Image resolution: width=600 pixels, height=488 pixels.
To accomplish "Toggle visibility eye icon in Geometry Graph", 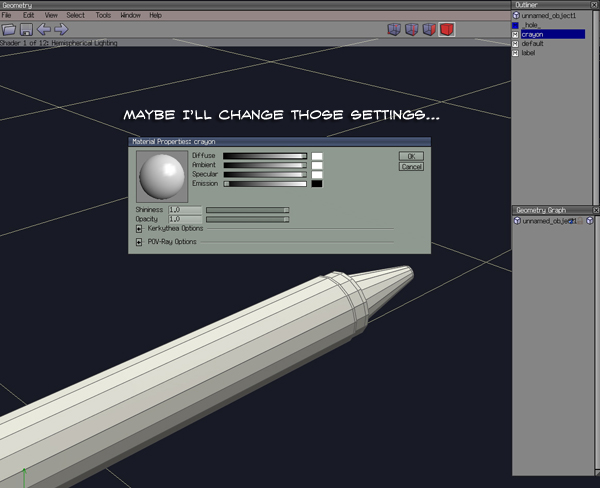I will click(572, 221).
